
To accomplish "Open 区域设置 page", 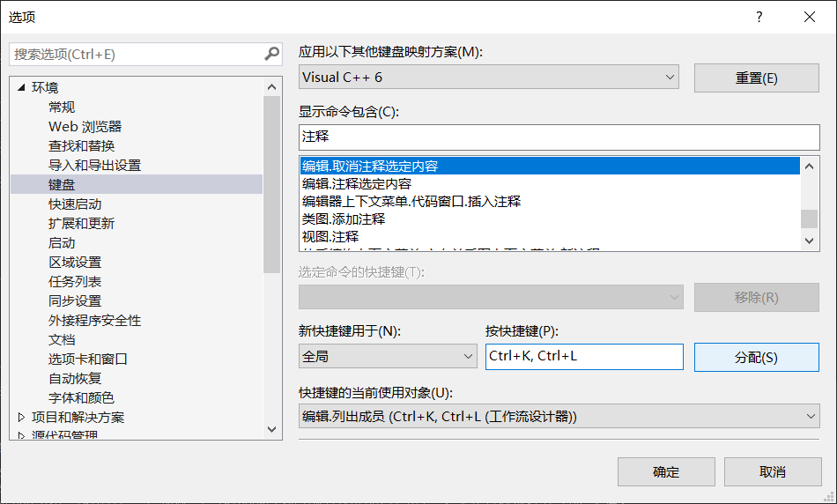I will point(75,263).
